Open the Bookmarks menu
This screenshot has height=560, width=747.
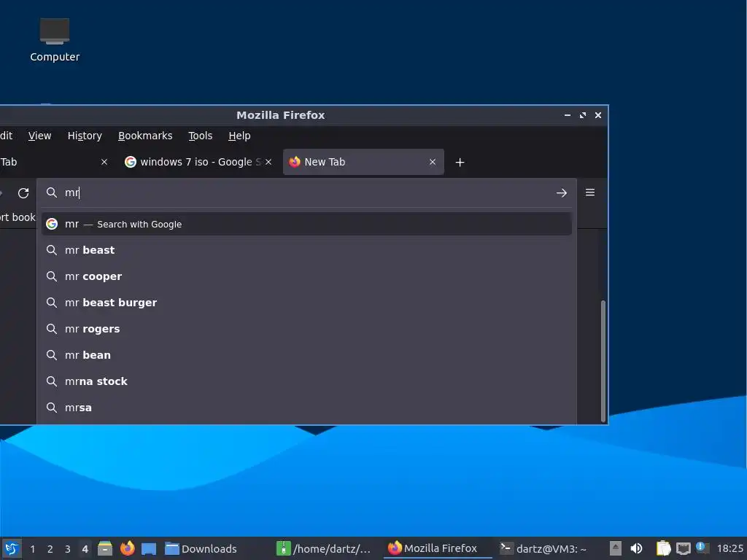point(145,136)
